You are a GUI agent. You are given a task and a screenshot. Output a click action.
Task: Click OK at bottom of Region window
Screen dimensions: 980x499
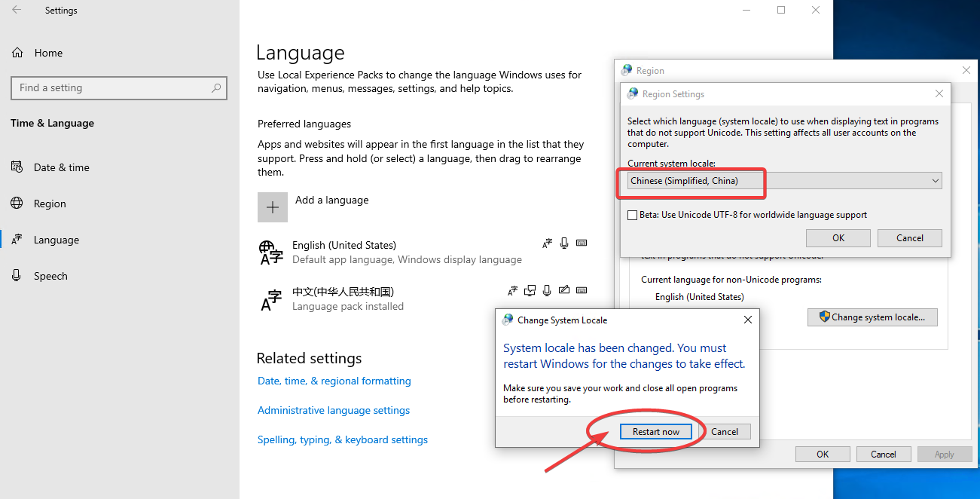[823, 455]
